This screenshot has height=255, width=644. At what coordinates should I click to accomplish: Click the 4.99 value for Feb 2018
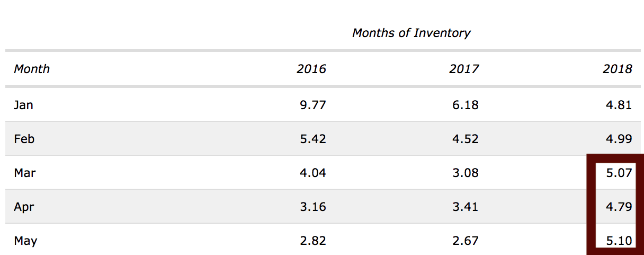point(619,139)
